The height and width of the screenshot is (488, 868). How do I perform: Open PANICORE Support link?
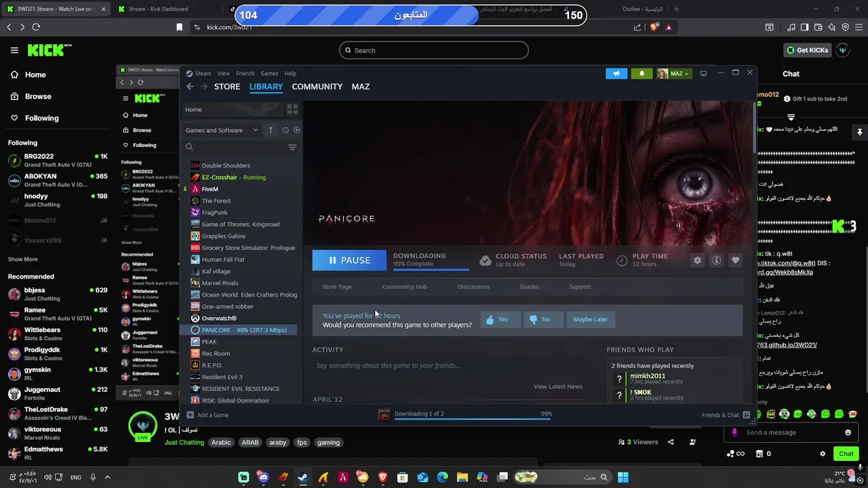(580, 287)
